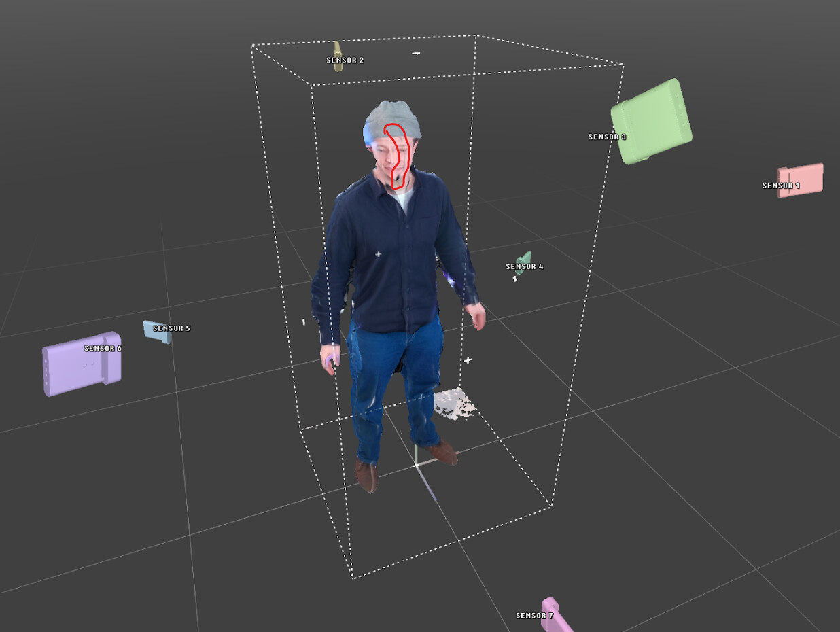This screenshot has width=840, height=632.
Task: Click the bounding box bottom front corner
Action: pos(353,577)
